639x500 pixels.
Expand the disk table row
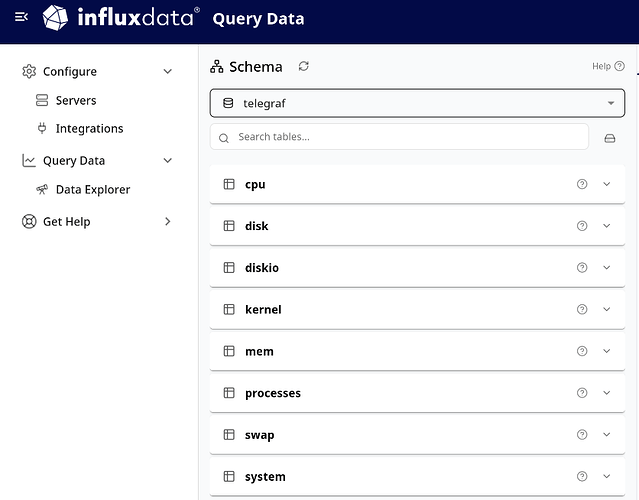coord(606,226)
